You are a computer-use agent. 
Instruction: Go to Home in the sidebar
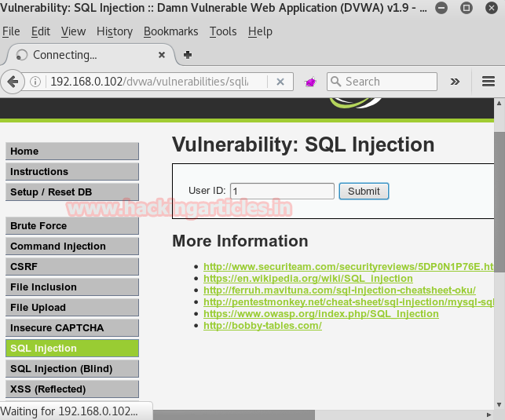point(72,152)
